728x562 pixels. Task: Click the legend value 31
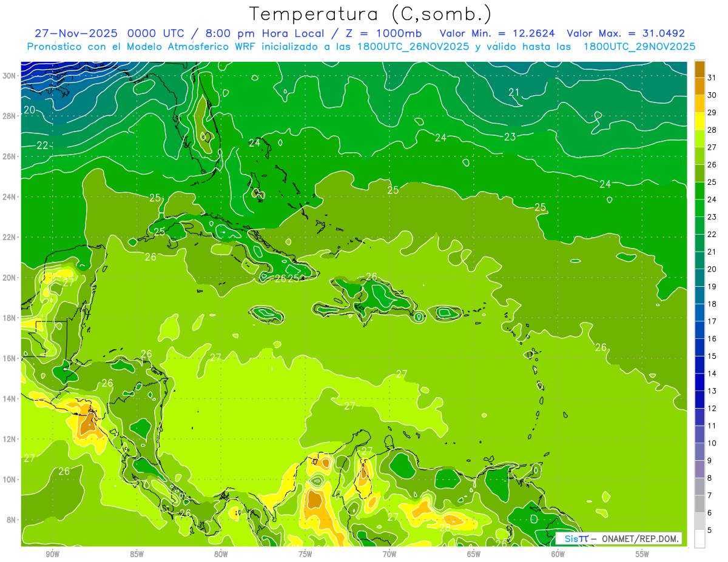click(x=712, y=77)
